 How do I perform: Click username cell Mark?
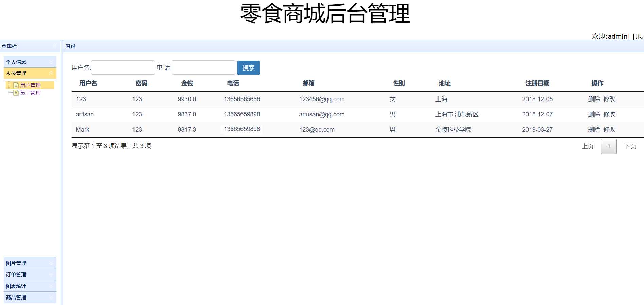tap(83, 130)
